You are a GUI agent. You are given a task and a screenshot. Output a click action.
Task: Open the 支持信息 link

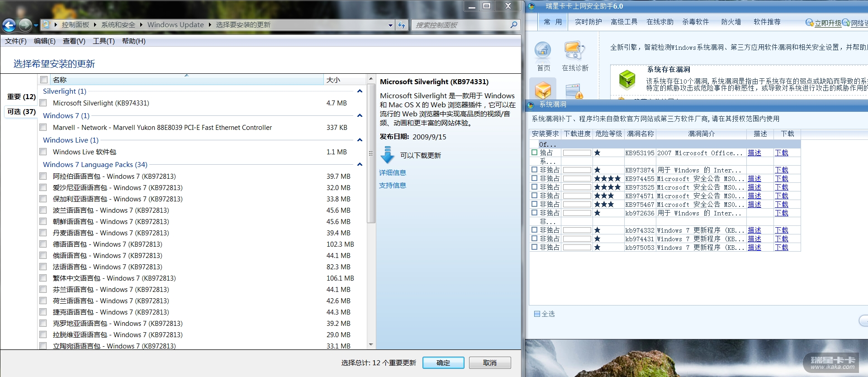[393, 186]
